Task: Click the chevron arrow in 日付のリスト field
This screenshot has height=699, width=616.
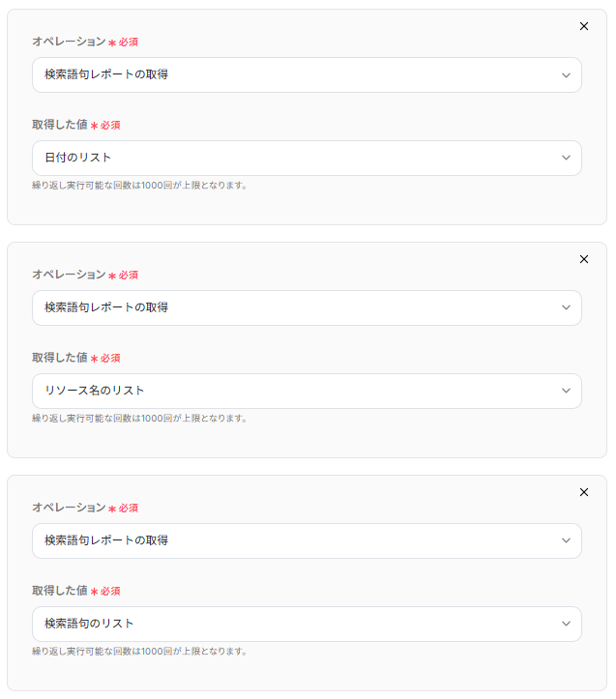Action: click(x=566, y=158)
